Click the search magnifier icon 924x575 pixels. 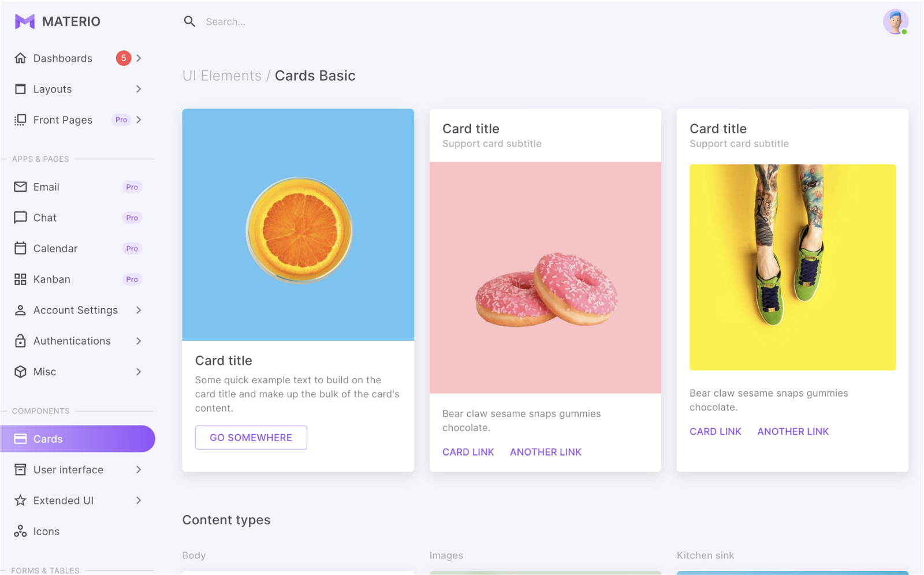click(x=189, y=22)
